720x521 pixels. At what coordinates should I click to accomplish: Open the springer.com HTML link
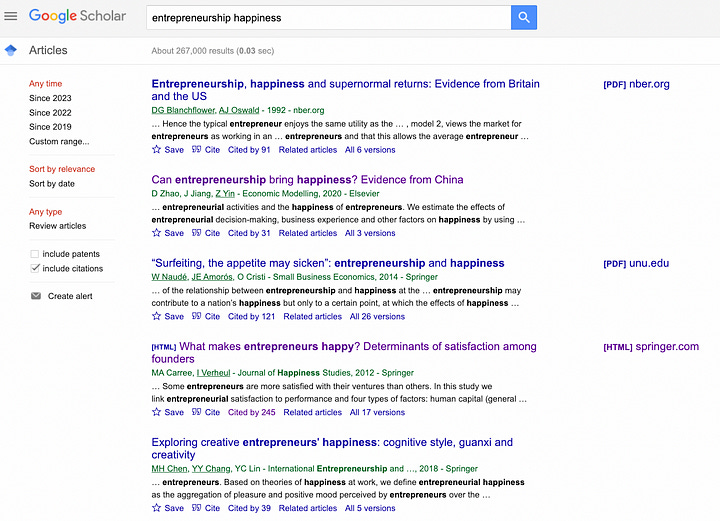tap(651, 347)
